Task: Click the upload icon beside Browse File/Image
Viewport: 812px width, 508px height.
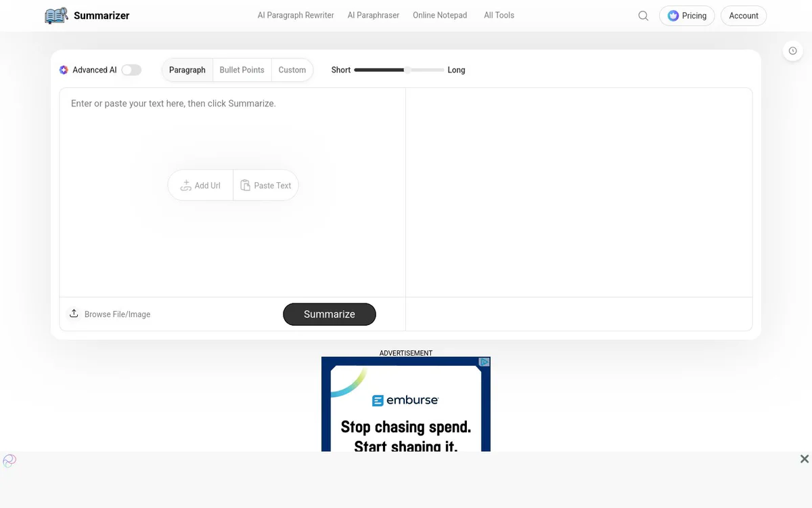Action: (x=74, y=314)
